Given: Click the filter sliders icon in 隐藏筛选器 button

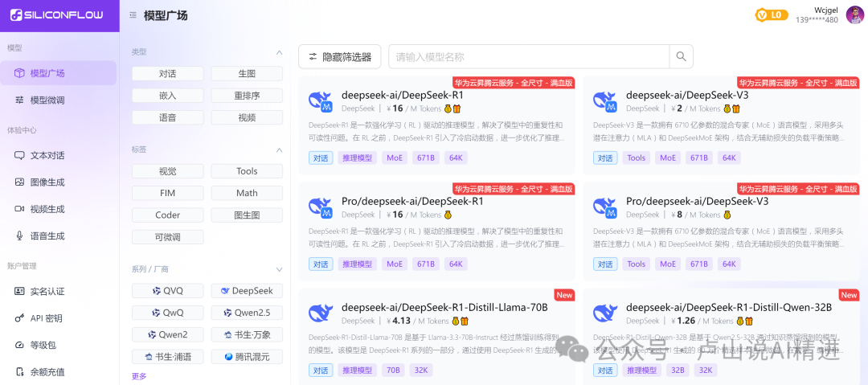Looking at the screenshot, I should [313, 56].
